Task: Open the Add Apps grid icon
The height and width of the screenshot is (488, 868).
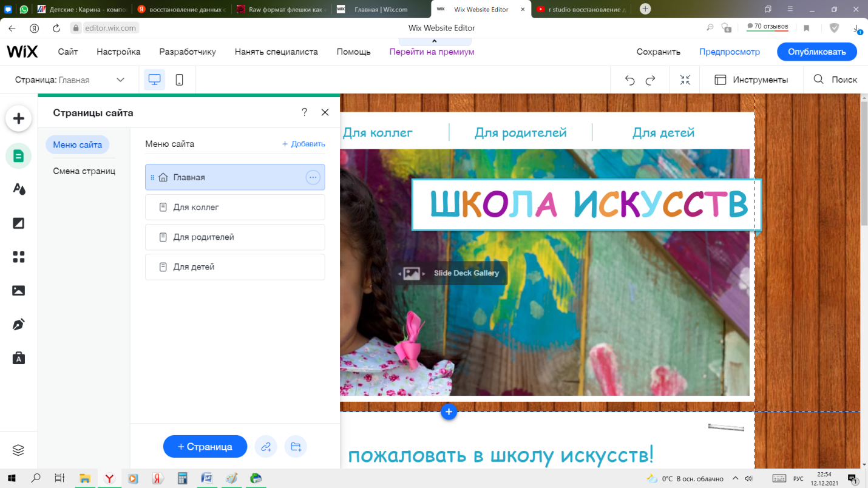Action: pyautogui.click(x=19, y=257)
